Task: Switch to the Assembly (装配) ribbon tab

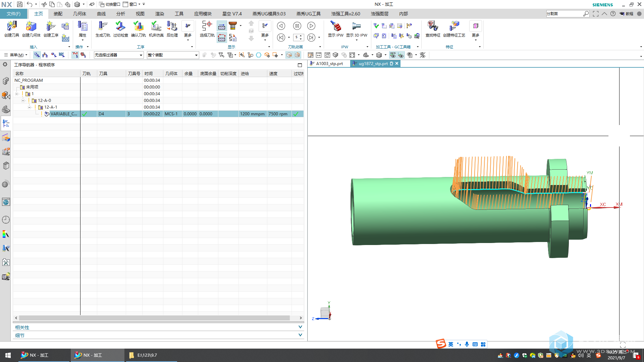Action: (x=58, y=14)
